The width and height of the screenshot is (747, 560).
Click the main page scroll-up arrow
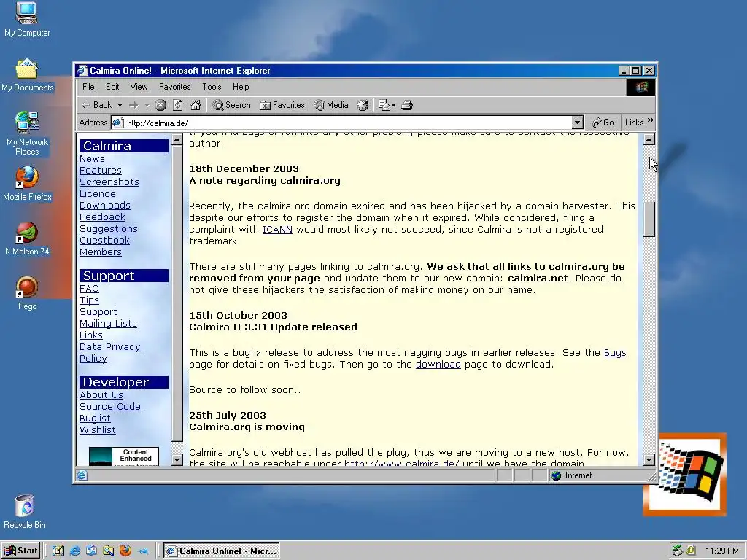[649, 139]
